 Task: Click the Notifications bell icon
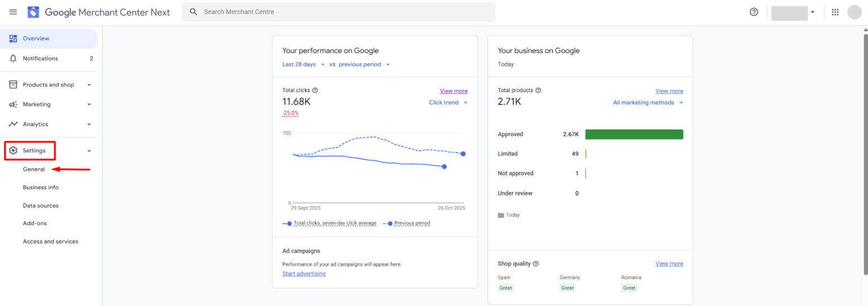click(x=13, y=59)
